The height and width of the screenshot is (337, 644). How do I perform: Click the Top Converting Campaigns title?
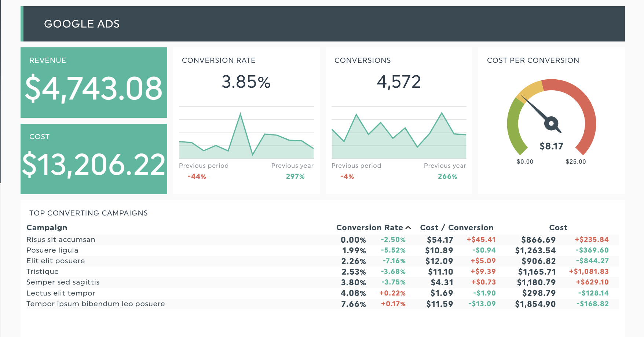(88, 213)
